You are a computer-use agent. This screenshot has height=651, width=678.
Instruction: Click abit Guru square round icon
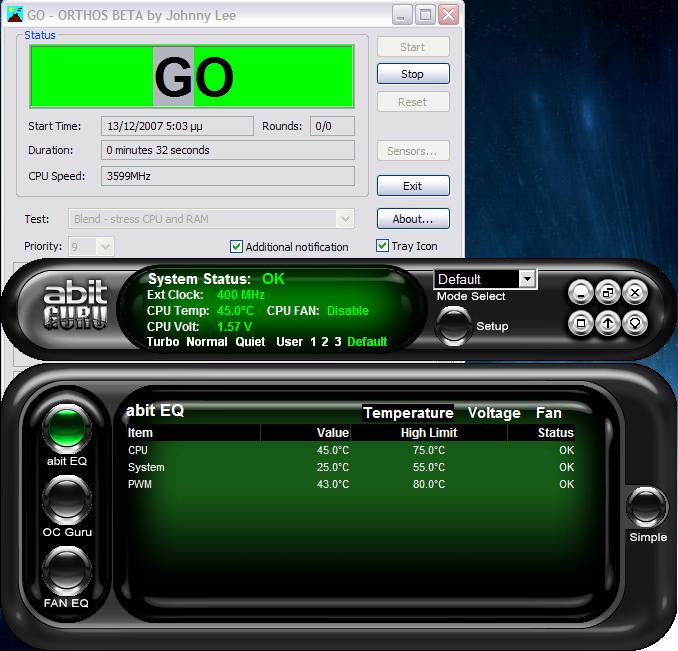pyautogui.click(x=581, y=323)
